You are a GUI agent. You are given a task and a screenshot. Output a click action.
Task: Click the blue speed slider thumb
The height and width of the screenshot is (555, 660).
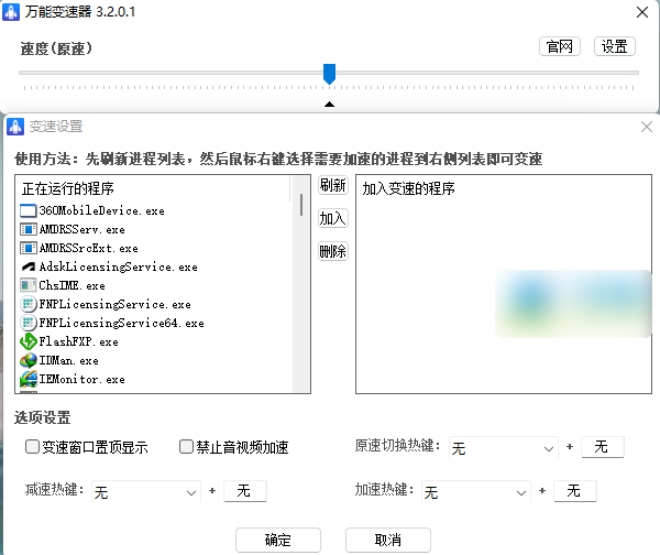329,74
